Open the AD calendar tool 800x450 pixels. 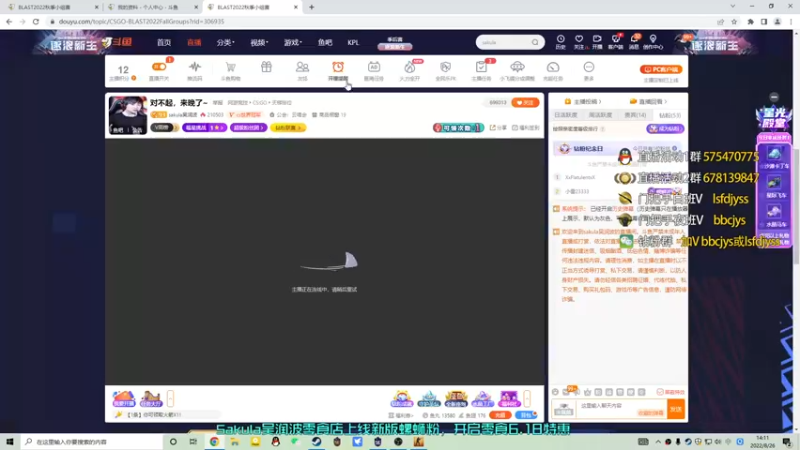click(x=373, y=67)
